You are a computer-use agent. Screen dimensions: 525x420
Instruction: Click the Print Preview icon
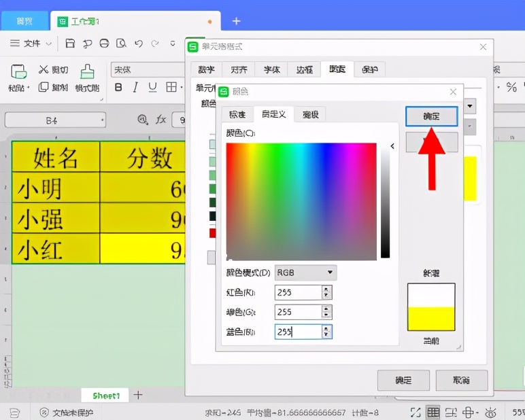pos(121,43)
